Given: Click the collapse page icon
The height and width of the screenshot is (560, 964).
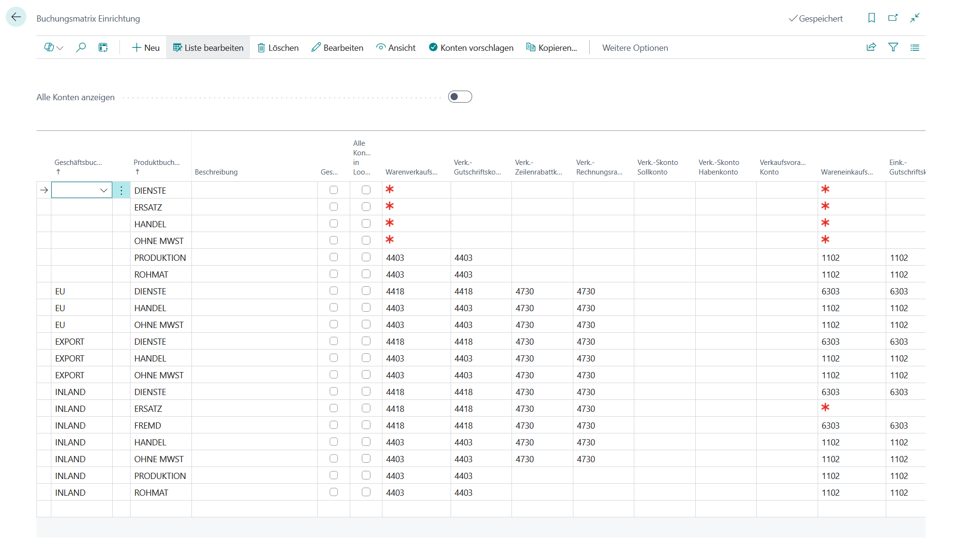Looking at the screenshot, I should pos(915,18).
